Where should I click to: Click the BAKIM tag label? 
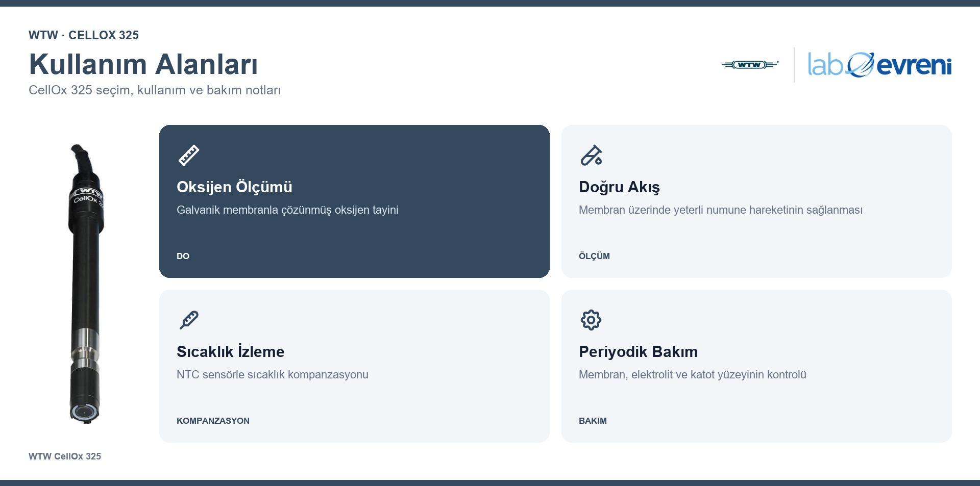click(x=593, y=421)
